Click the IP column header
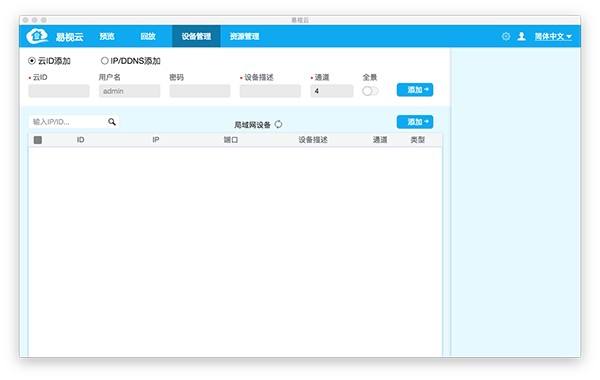This screenshot has height=380, width=600. 156,140
